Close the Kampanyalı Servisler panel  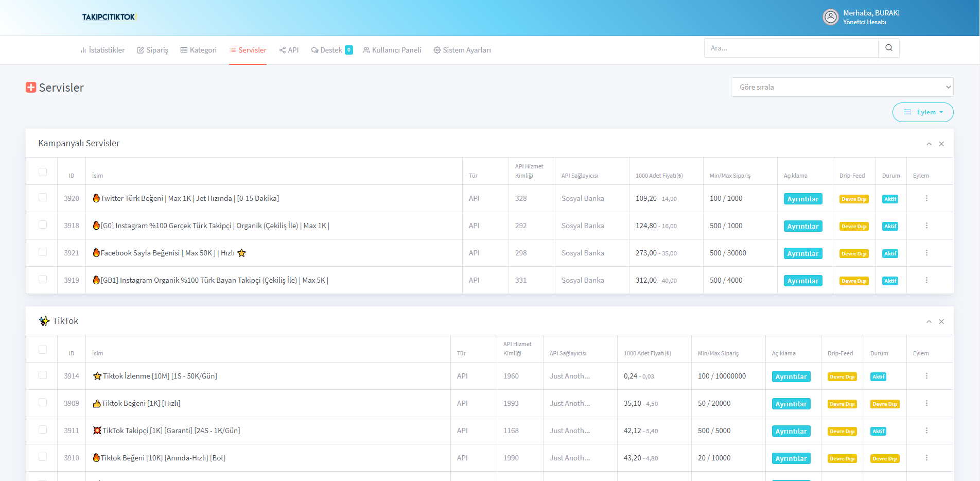click(941, 144)
